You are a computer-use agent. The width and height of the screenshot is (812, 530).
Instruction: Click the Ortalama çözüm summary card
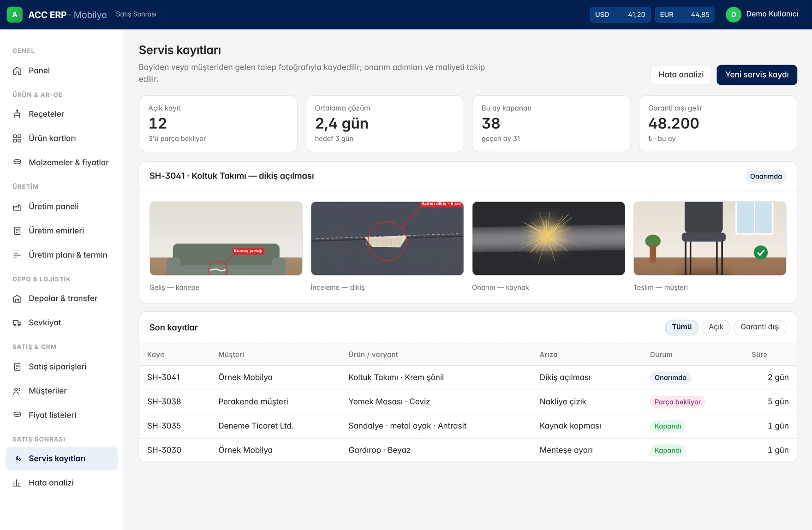click(385, 124)
